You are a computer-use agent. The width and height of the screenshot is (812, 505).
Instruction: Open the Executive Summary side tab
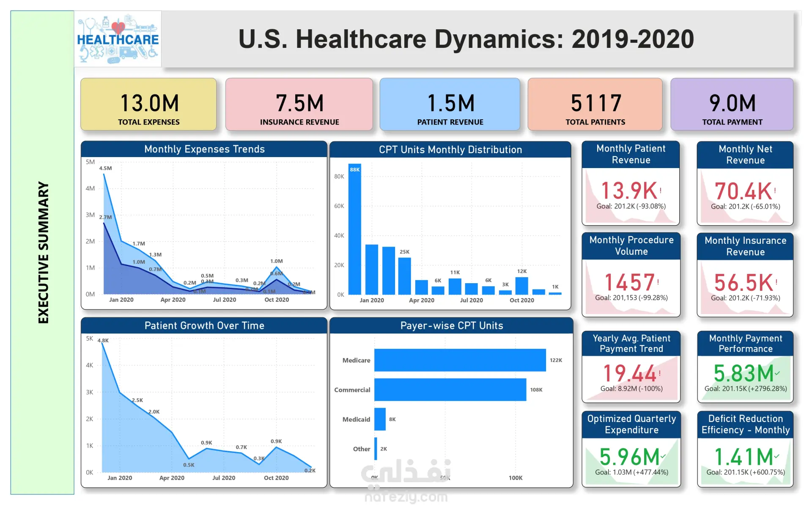[43, 252]
